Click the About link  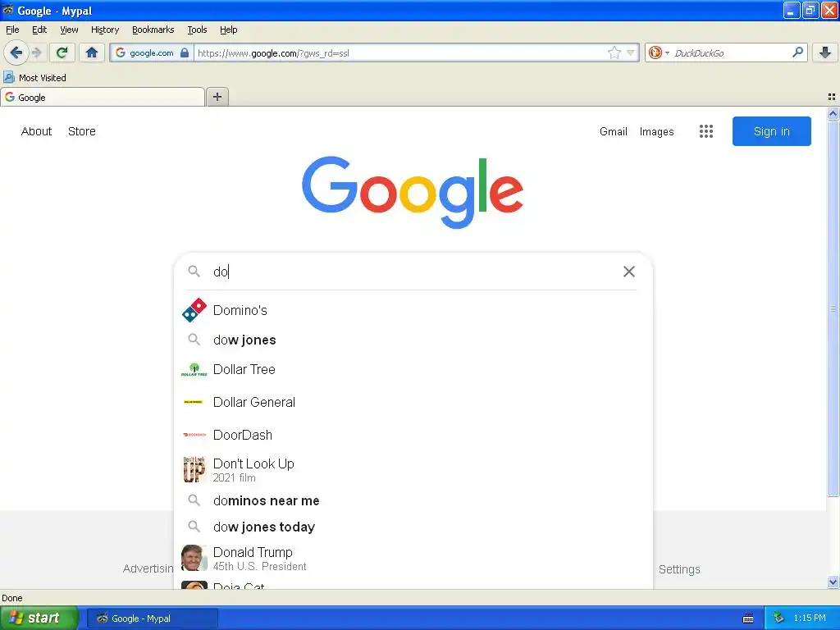(36, 131)
